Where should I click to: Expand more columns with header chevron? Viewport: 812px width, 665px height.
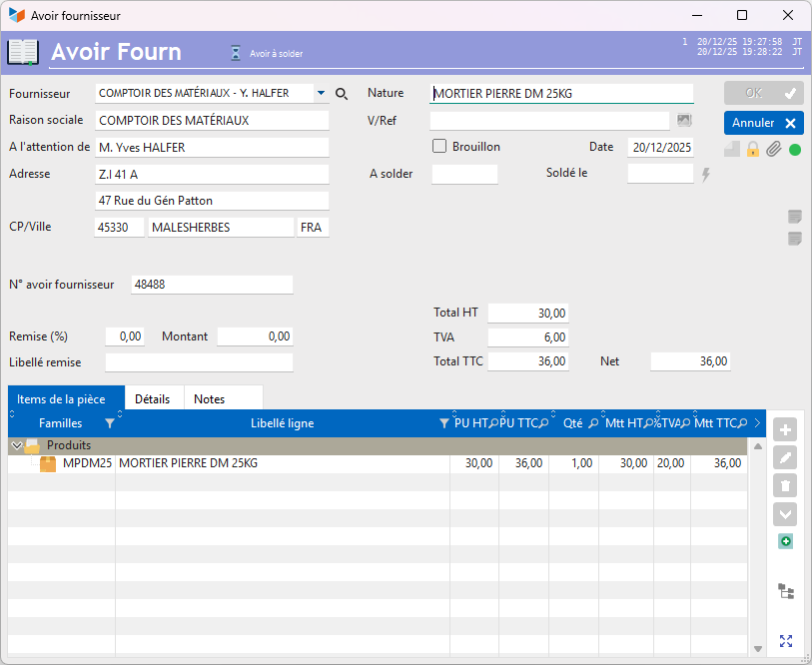(x=757, y=423)
